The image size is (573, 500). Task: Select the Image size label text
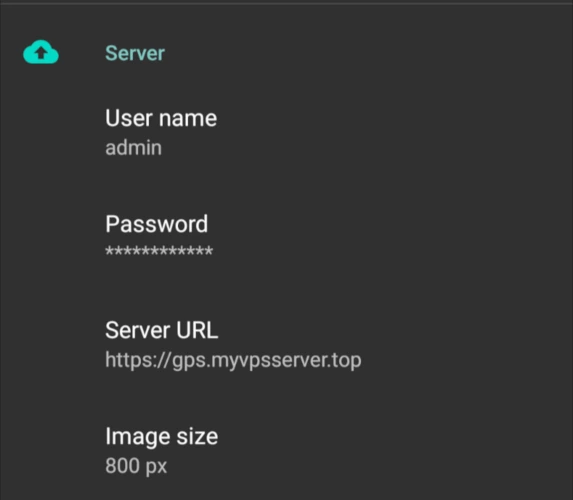pyautogui.click(x=162, y=437)
